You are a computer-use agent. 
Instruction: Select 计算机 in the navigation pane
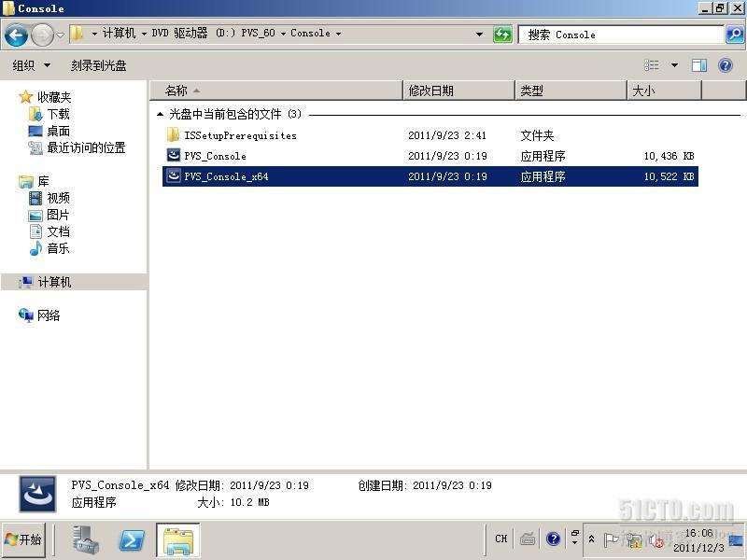click(54, 282)
